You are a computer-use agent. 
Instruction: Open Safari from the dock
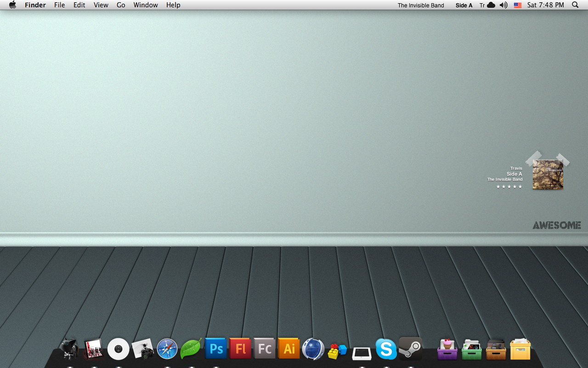coord(167,349)
